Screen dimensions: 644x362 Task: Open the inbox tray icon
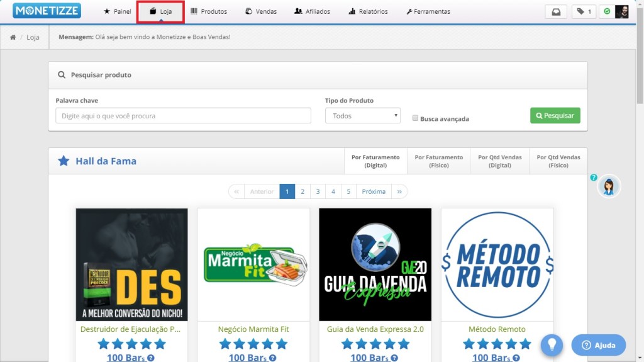(556, 11)
